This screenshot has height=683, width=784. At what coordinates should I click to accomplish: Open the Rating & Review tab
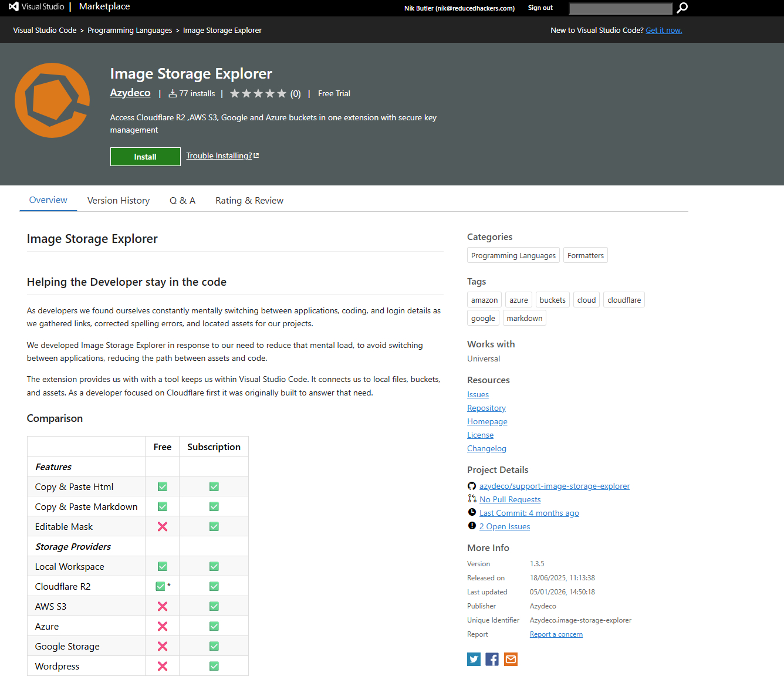(249, 201)
